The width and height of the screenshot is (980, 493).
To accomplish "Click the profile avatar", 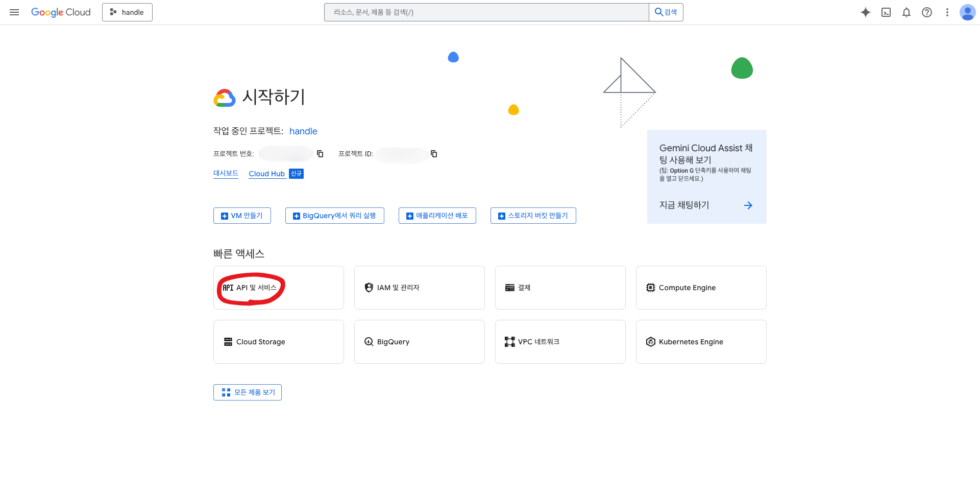I will (968, 12).
